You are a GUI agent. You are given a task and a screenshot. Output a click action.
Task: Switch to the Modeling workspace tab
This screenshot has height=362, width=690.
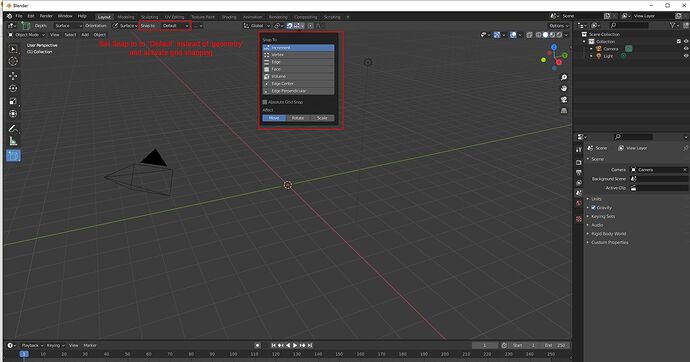[126, 17]
